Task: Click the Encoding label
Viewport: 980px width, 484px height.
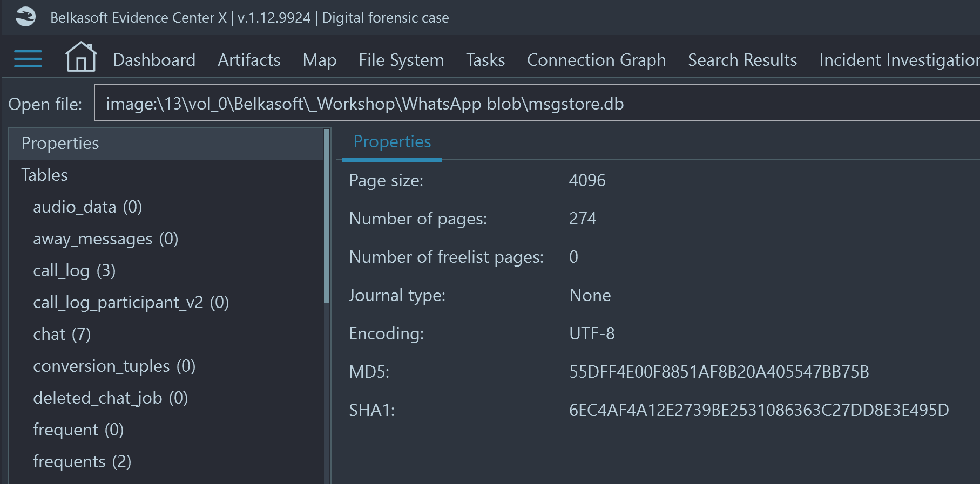Action: 386,334
